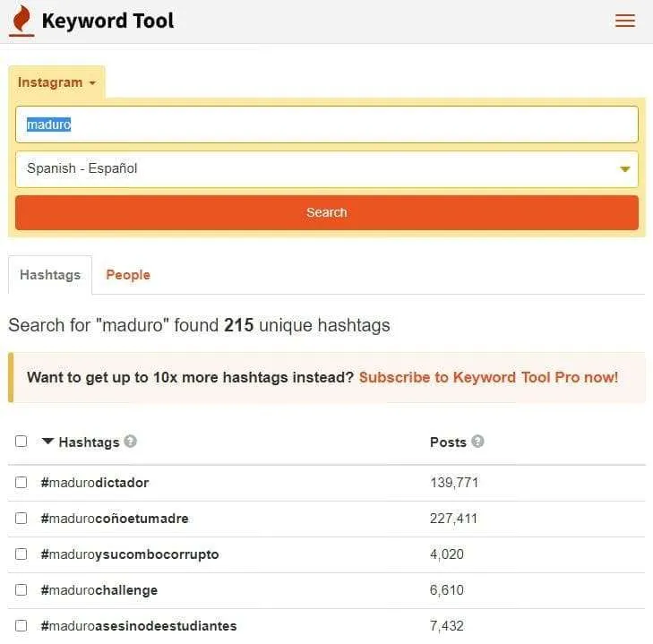This screenshot has height=644, width=653.
Task: Click the Keyword Tool title text
Action: [x=107, y=21]
